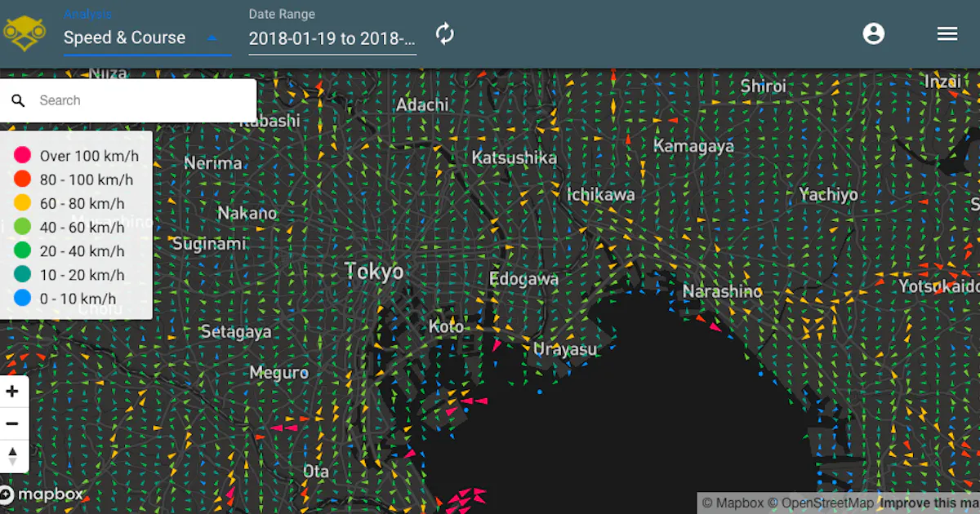Click the Meguro map label

click(x=279, y=373)
